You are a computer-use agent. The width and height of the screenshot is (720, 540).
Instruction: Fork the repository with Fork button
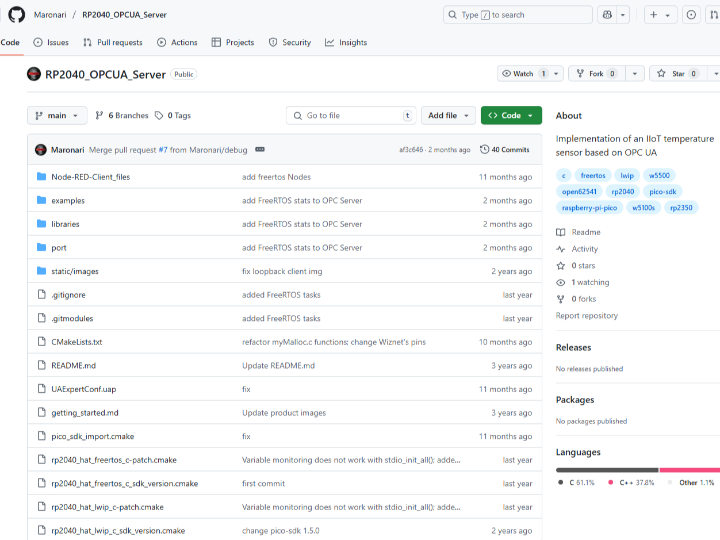[596, 73]
